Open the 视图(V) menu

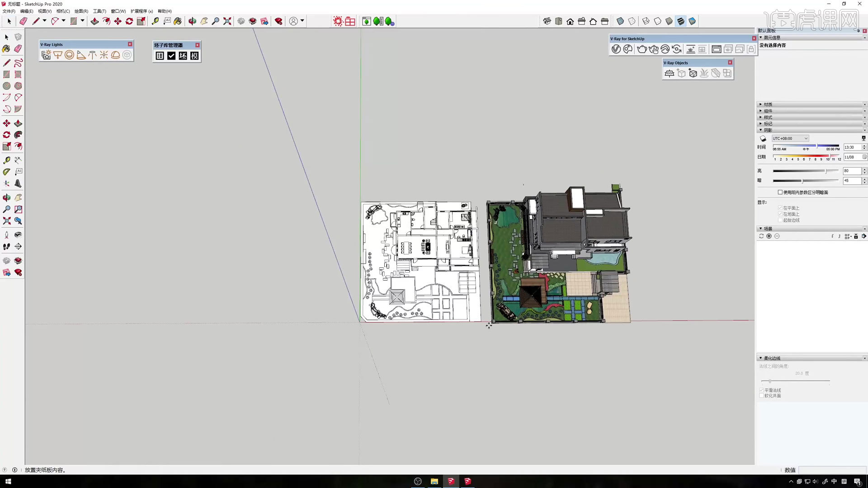44,11
